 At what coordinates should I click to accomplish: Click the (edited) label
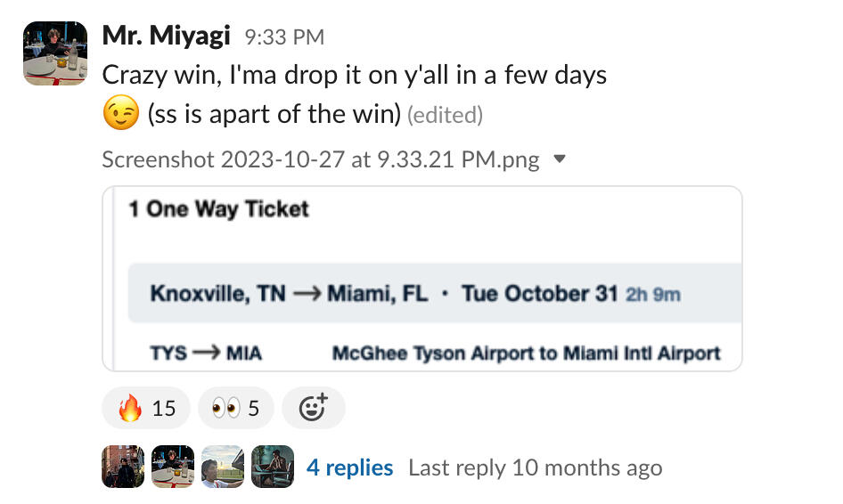pyautogui.click(x=445, y=115)
